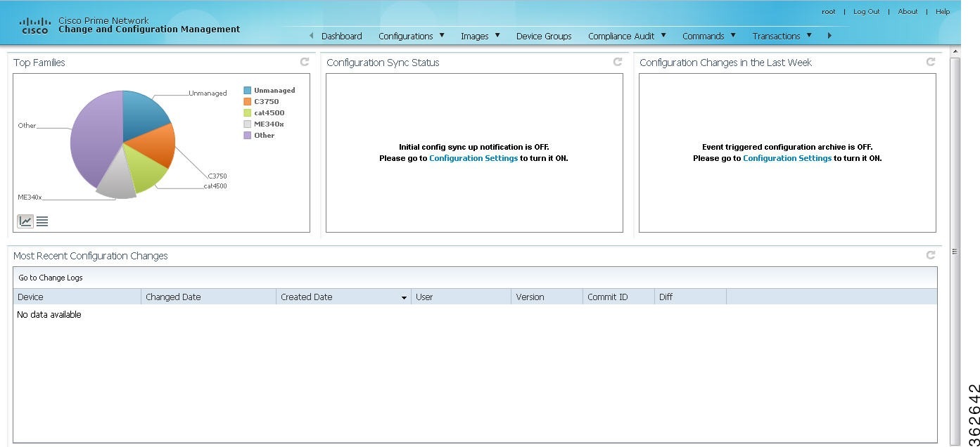Sort by Device column header
This screenshot has height=447, width=980.
pos(77,297)
